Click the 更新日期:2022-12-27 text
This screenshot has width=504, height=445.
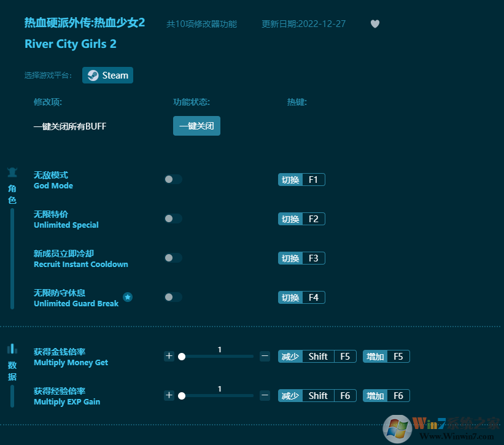point(304,24)
